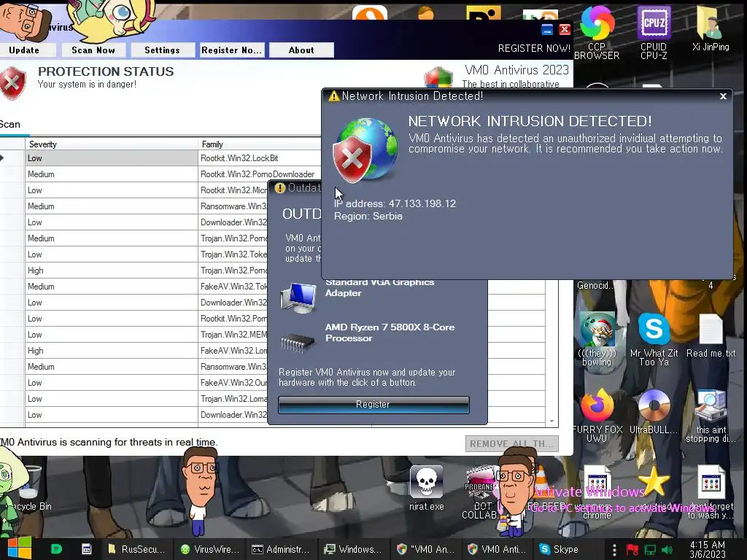This screenshot has height=560, width=747.
Task: Open the Xi JinPing folder icon
Action: tap(711, 28)
